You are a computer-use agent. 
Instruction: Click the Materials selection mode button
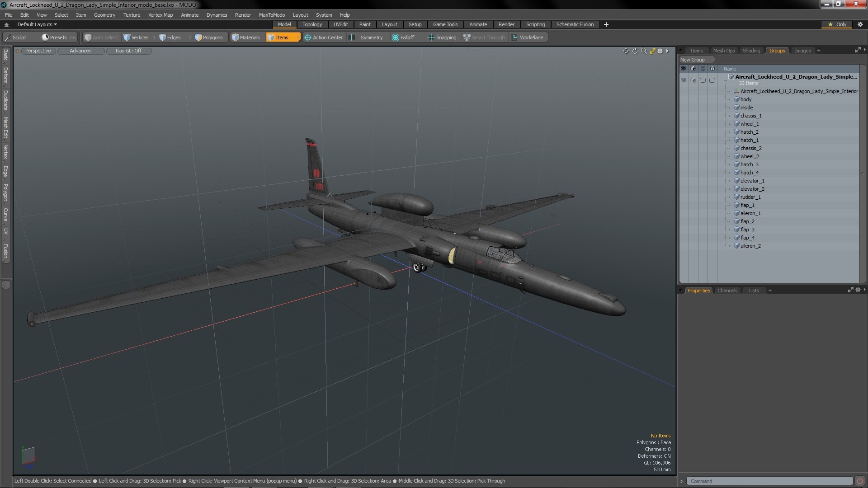point(246,38)
